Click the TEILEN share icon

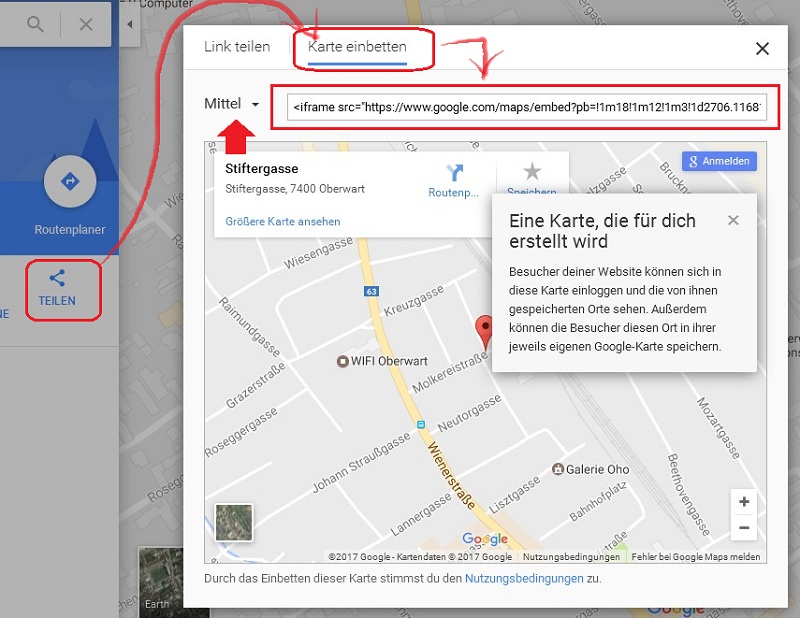63,289
